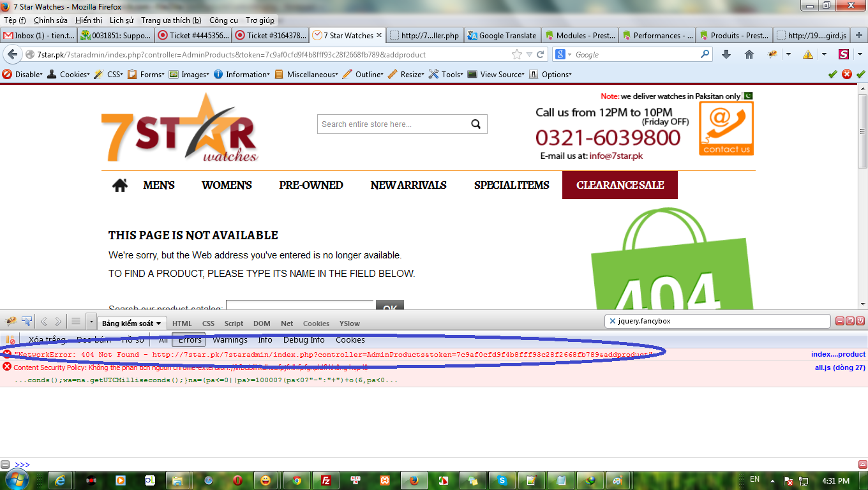Open the index....product source link
Viewport: 868px width, 490px height.
pyautogui.click(x=838, y=354)
